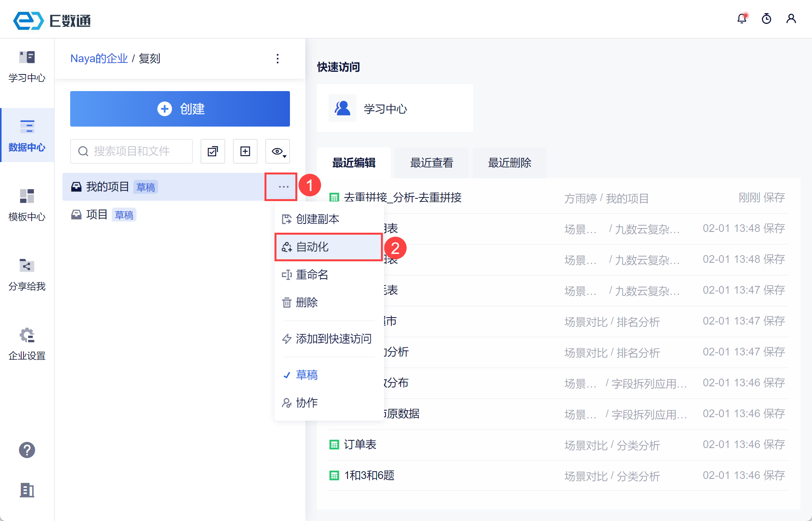Screen dimensions: 812x521
Task: Open the three-dot menu beside 我的项目
Action: tap(283, 187)
